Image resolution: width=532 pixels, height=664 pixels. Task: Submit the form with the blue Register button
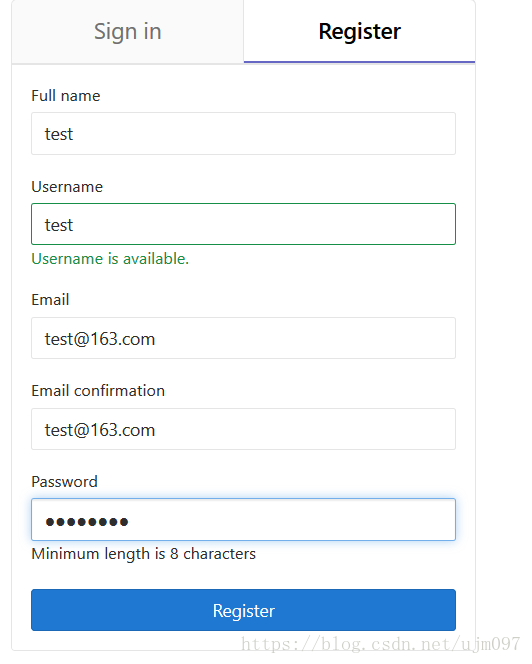(243, 610)
